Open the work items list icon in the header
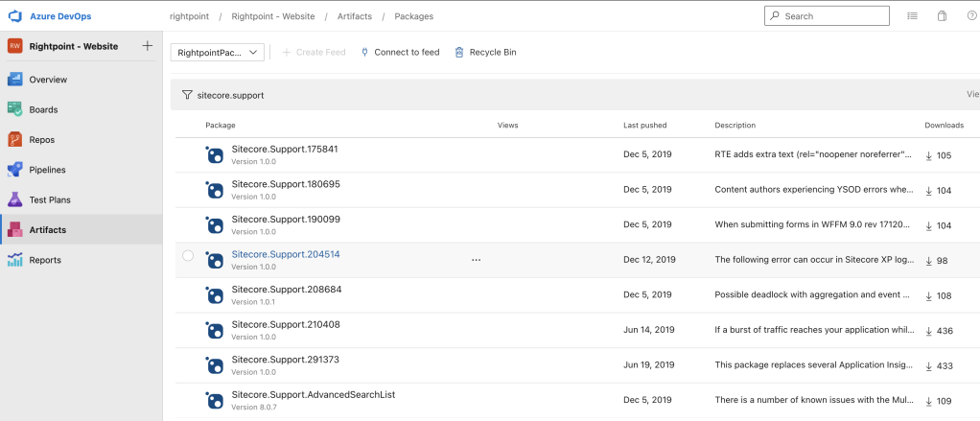Screen dimensions: 980x421 pyautogui.click(x=913, y=16)
